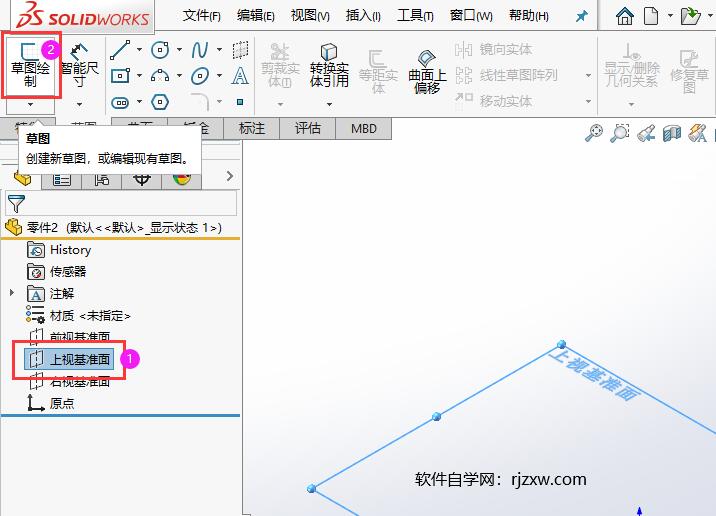Image resolution: width=716 pixels, height=516 pixels.
Task: Select the 智能尺寸 smart dimension tool
Action: 79,65
